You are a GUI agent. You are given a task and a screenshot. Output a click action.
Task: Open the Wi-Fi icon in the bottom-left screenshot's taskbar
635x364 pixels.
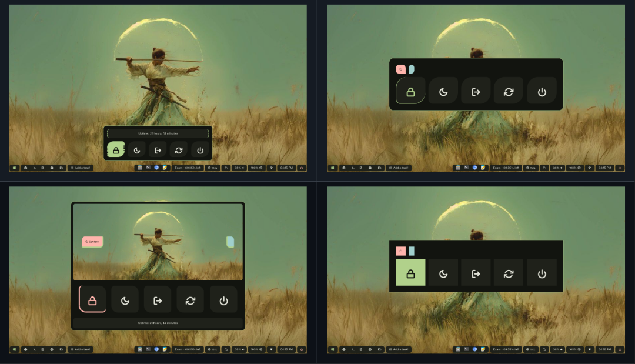click(x=271, y=349)
